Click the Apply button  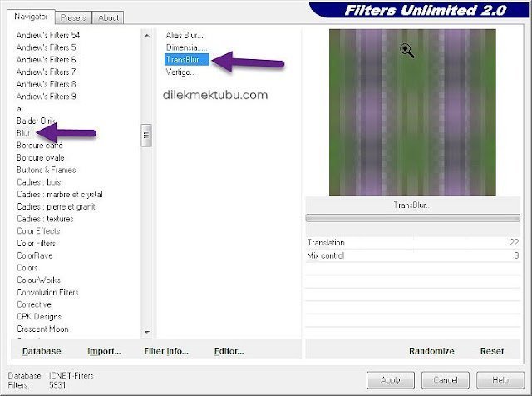tap(390, 379)
